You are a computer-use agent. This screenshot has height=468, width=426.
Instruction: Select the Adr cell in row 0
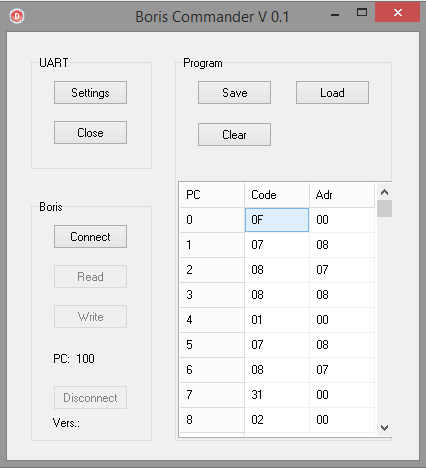(x=342, y=220)
